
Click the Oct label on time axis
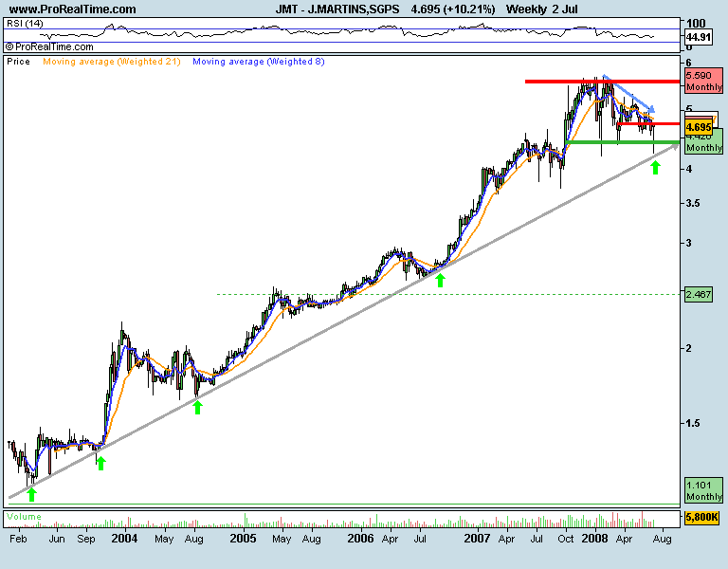pos(566,539)
